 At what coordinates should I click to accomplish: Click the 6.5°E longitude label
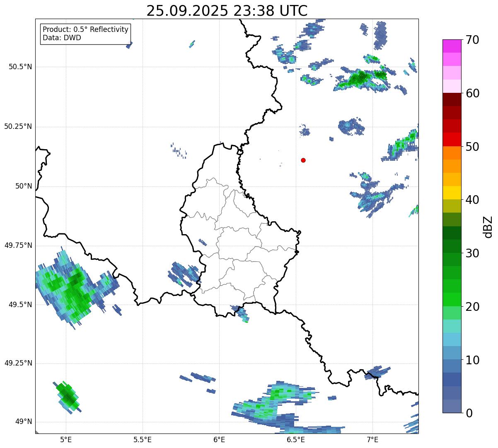point(296,439)
